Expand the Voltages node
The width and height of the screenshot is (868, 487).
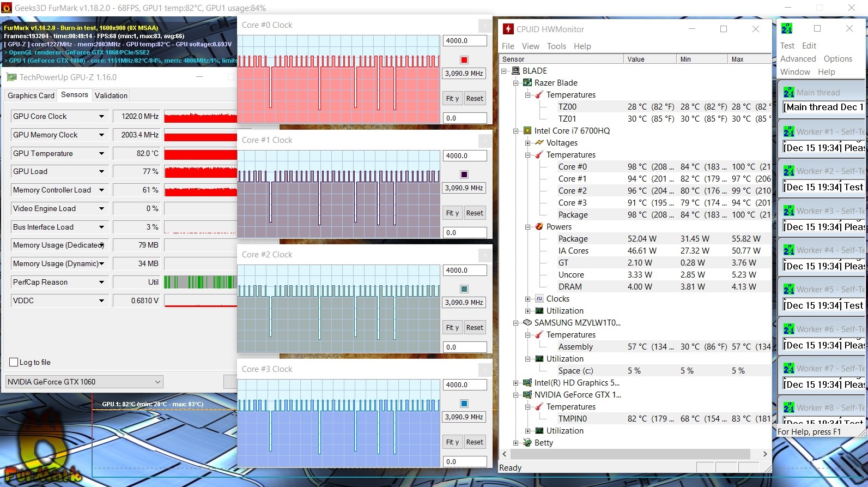(x=527, y=143)
